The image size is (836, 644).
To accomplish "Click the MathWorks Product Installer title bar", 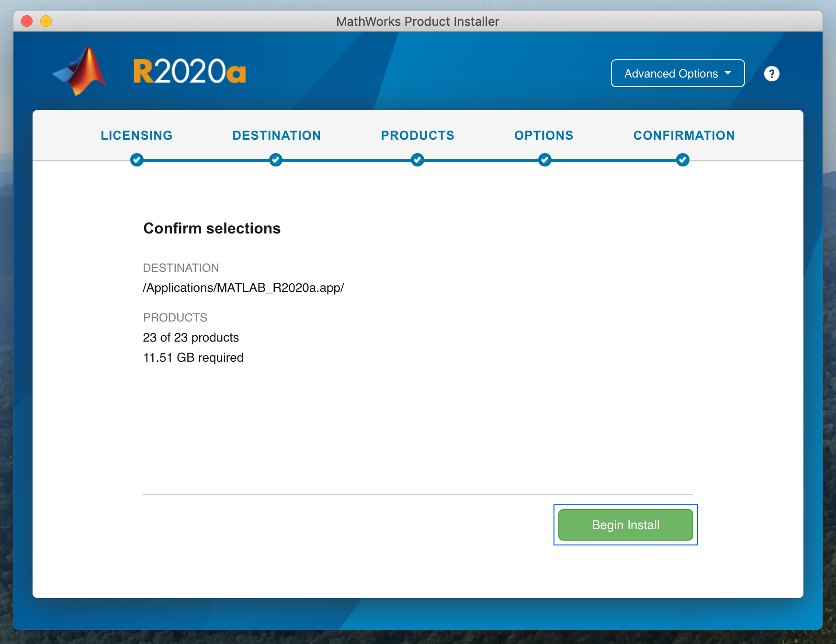I will tap(418, 22).
